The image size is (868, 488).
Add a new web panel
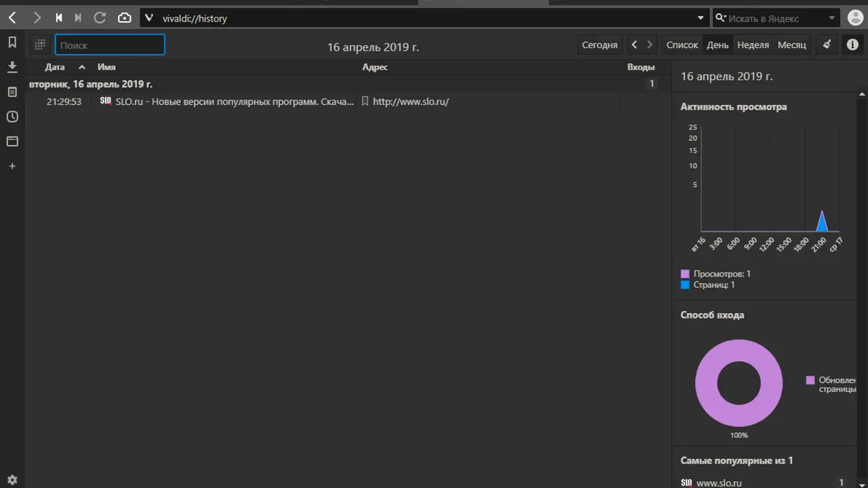click(12, 166)
